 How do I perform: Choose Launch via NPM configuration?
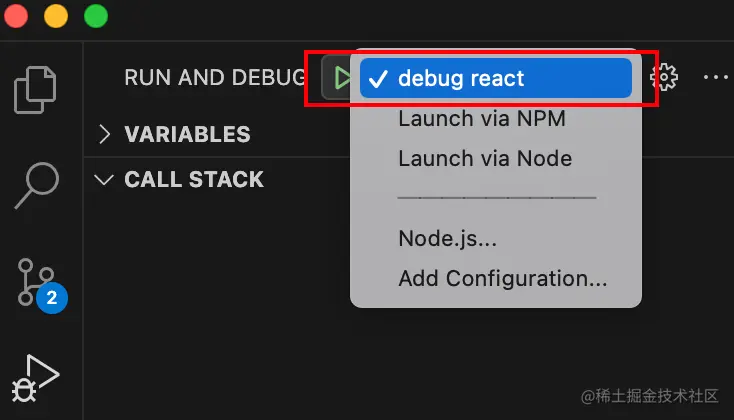[x=482, y=118]
